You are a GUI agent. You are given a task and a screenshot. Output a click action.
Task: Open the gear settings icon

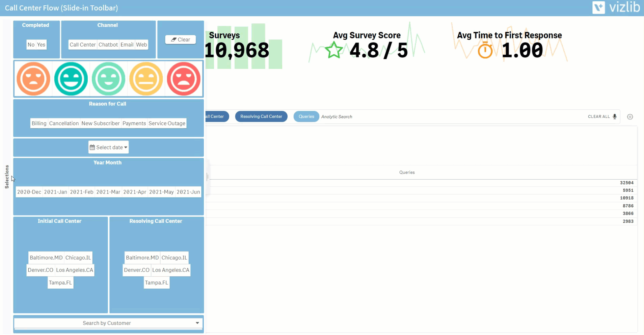(630, 117)
